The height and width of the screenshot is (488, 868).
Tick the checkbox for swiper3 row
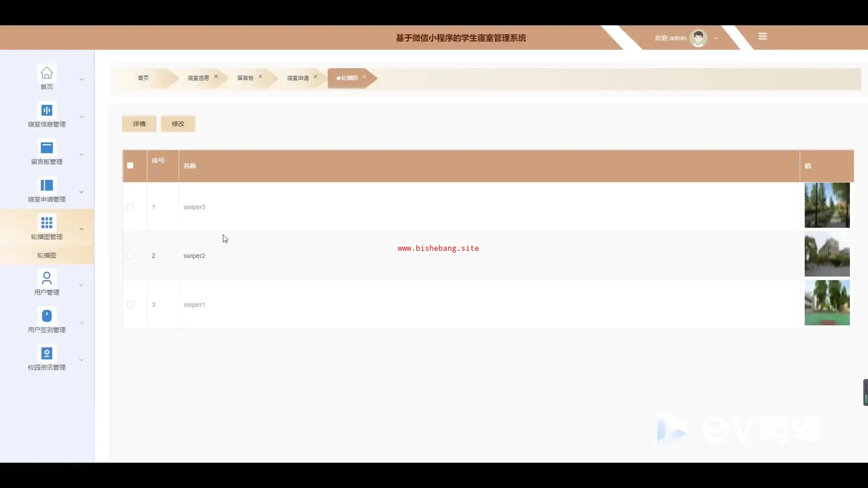pyautogui.click(x=130, y=207)
